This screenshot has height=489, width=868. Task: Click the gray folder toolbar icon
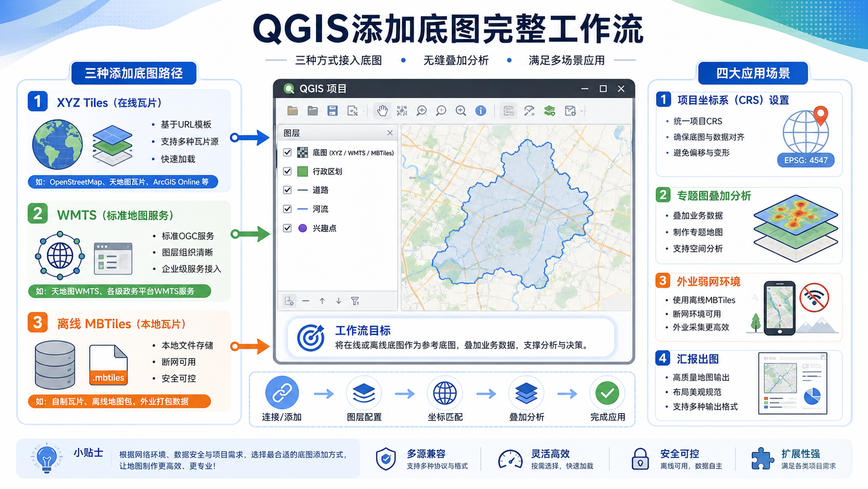313,111
